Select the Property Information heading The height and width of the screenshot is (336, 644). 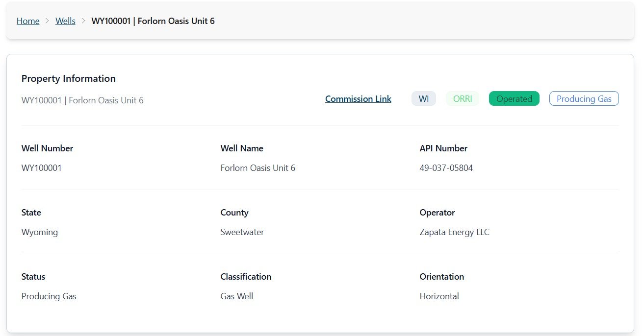69,78
